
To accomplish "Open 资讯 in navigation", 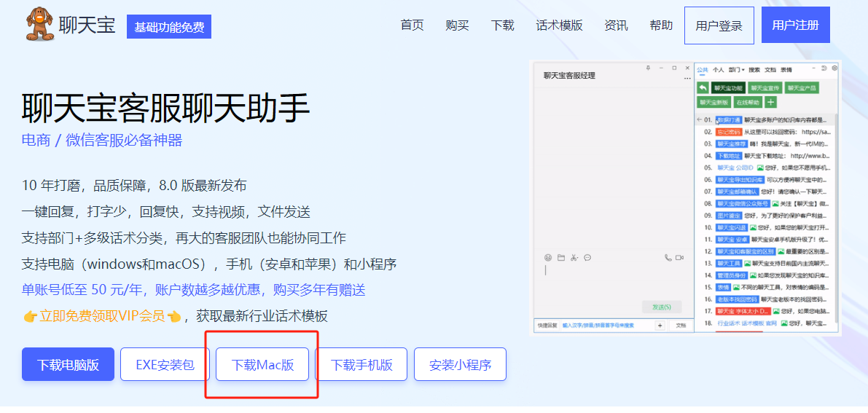I will pos(616,25).
